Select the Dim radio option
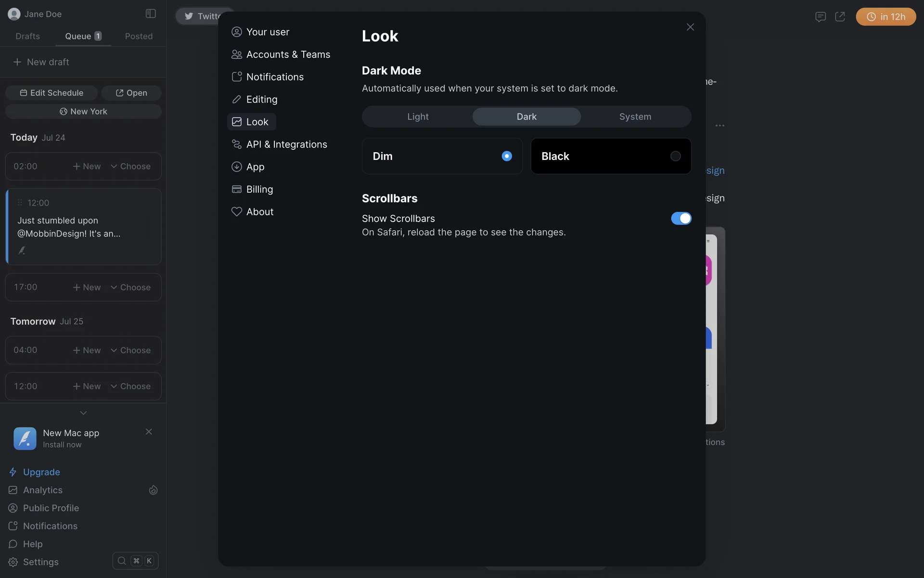Viewport: 924px width, 578px height. 507,156
